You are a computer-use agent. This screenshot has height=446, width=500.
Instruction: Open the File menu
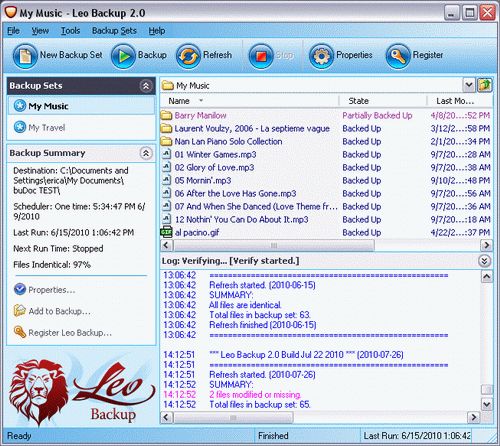click(x=13, y=31)
